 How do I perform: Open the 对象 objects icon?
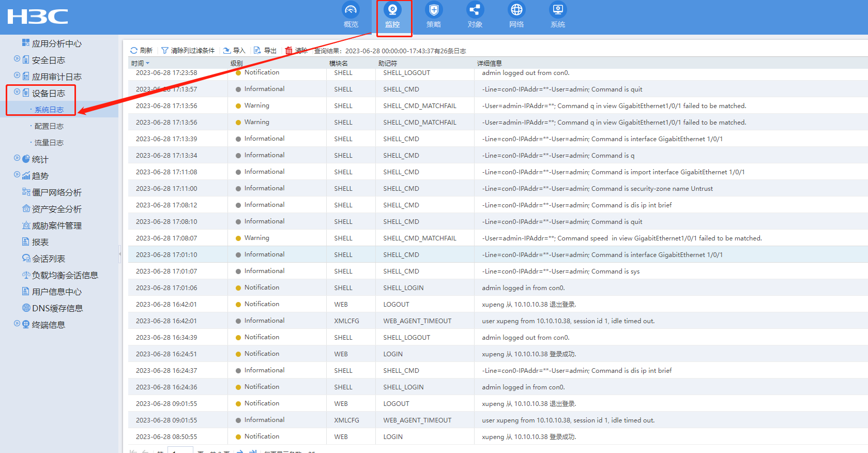475,10
